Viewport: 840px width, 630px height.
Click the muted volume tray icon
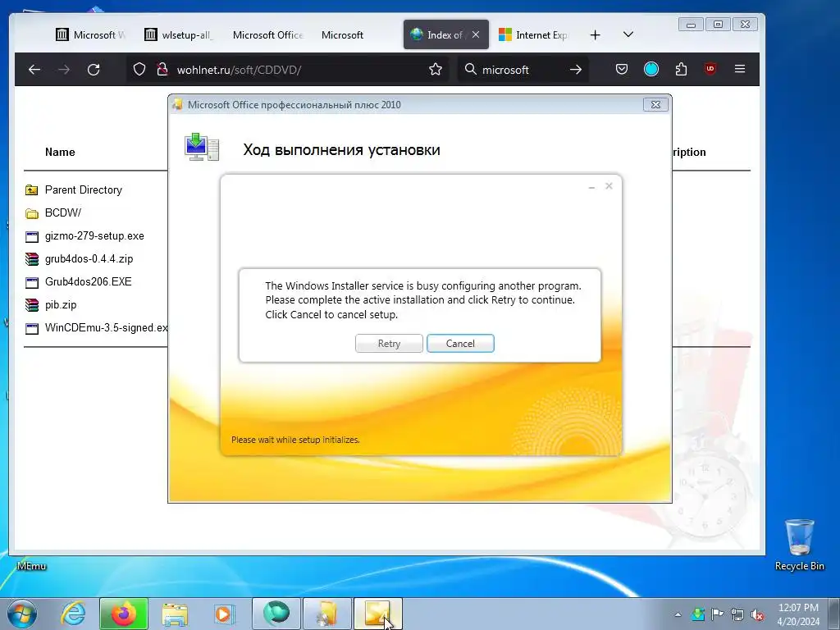pyautogui.click(x=757, y=614)
